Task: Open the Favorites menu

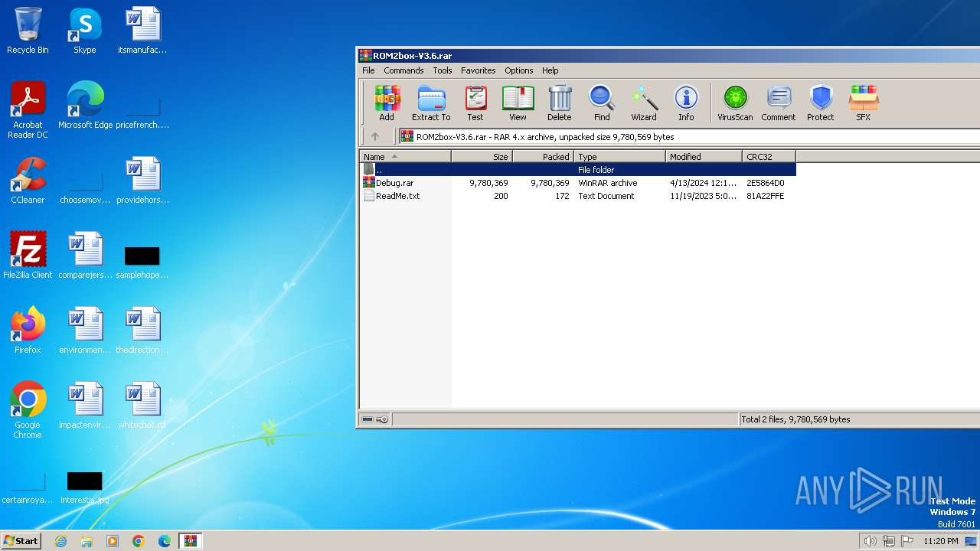Action: point(478,70)
